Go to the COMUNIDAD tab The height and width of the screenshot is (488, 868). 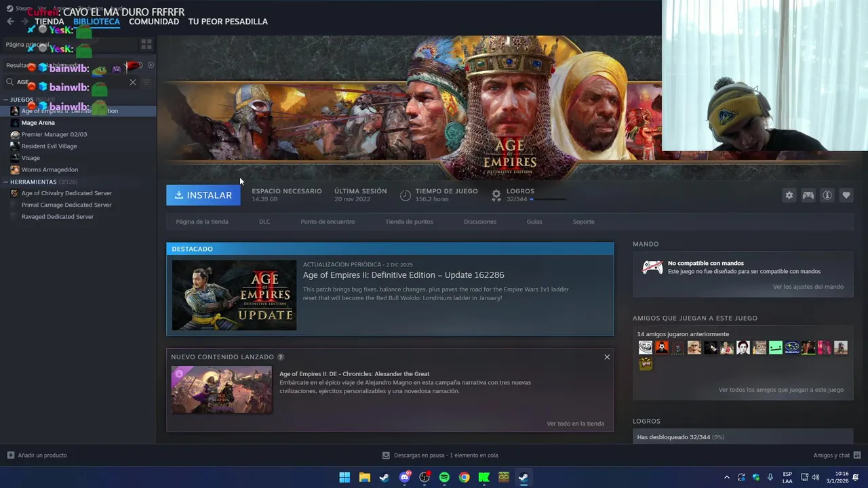pos(154,22)
